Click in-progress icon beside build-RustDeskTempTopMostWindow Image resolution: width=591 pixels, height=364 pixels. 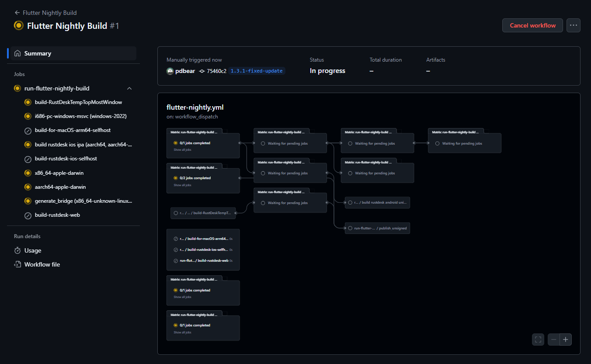pyautogui.click(x=28, y=102)
